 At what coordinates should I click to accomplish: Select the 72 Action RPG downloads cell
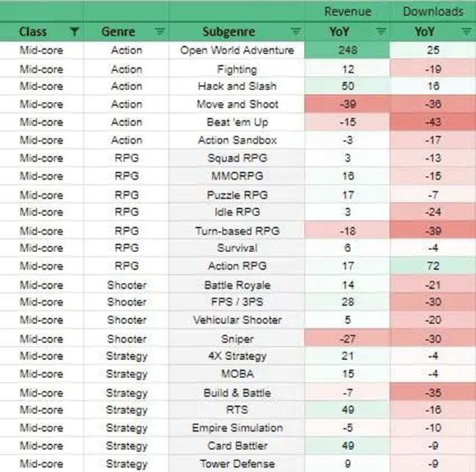click(433, 266)
